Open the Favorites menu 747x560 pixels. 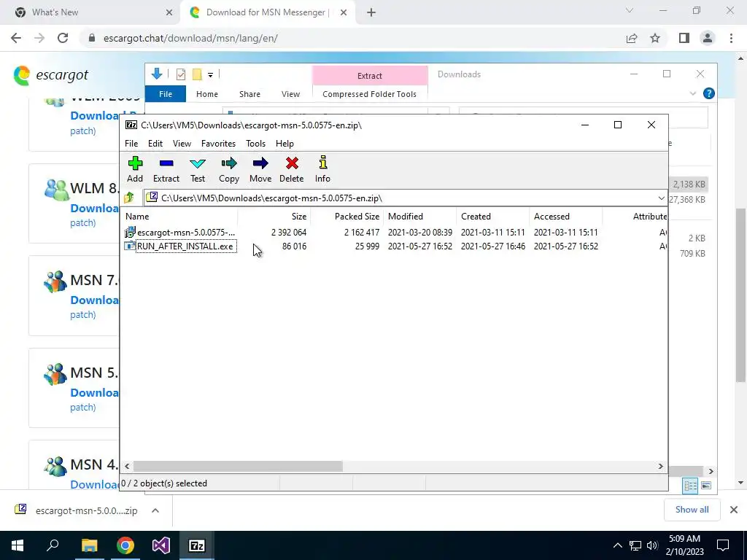tap(218, 144)
